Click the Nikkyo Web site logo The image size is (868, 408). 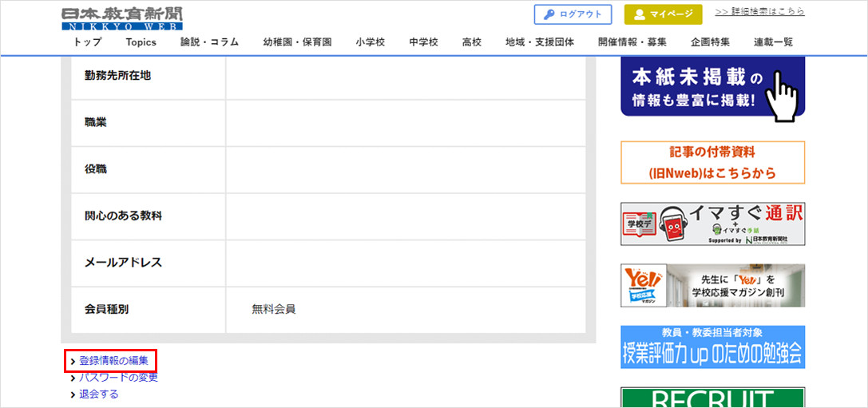(122, 18)
